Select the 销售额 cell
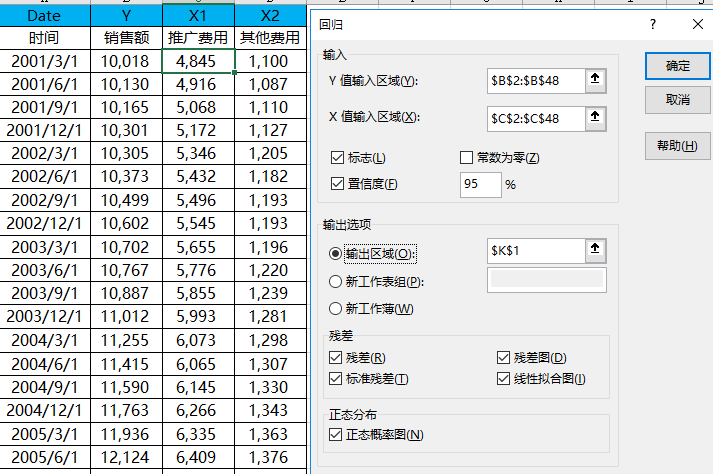713x474 pixels. (126, 37)
